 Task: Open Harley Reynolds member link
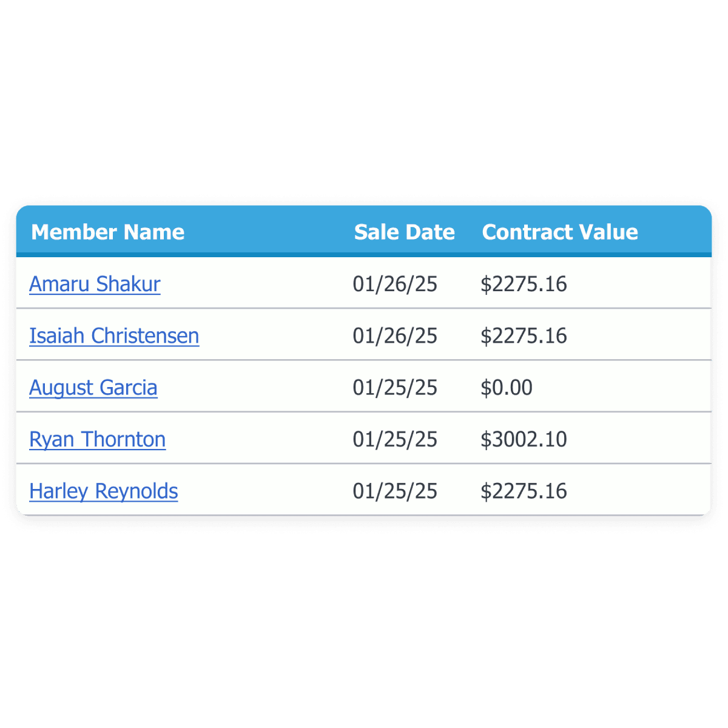pos(104,491)
